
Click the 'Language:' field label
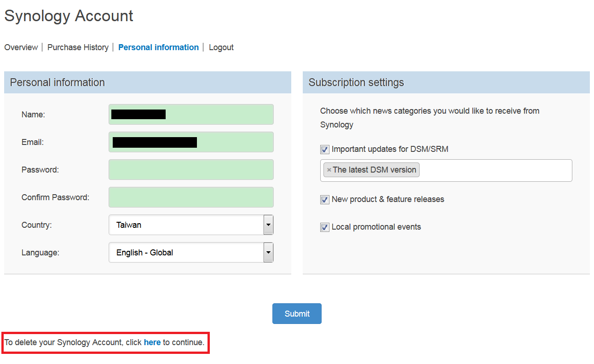tap(40, 253)
